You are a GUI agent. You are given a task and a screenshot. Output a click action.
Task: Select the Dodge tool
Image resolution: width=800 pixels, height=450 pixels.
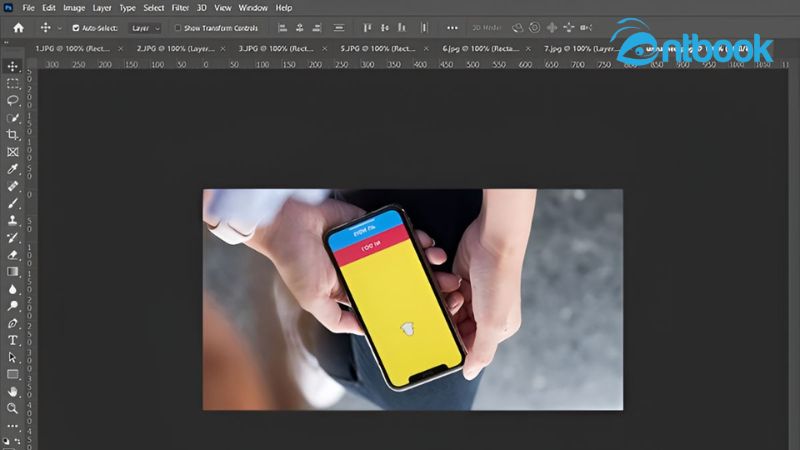13,306
